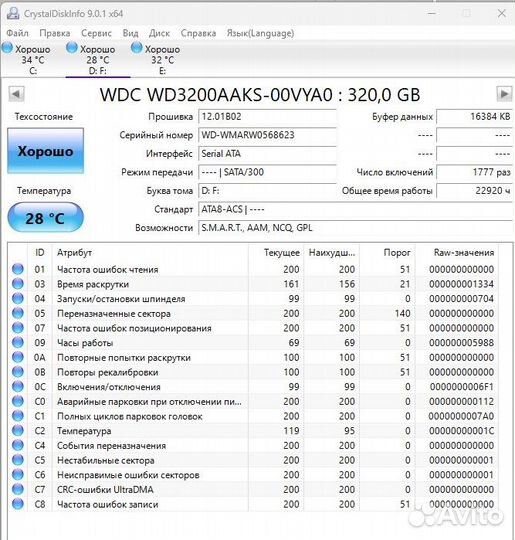Viewport: 515px width, 540px height.
Task: Go to next disk with right arrow
Action: tap(504, 94)
